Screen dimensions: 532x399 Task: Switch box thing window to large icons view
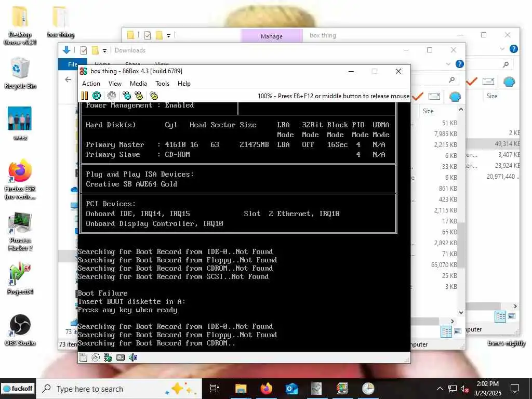[x=512, y=316]
